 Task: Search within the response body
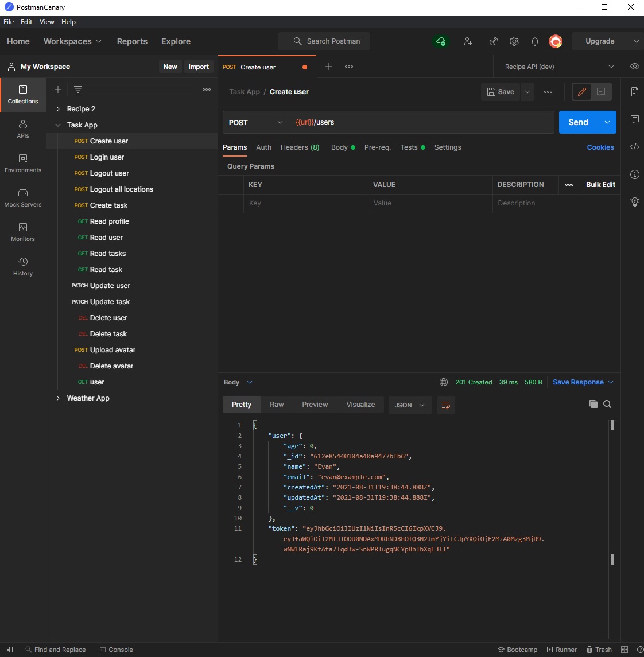607,404
